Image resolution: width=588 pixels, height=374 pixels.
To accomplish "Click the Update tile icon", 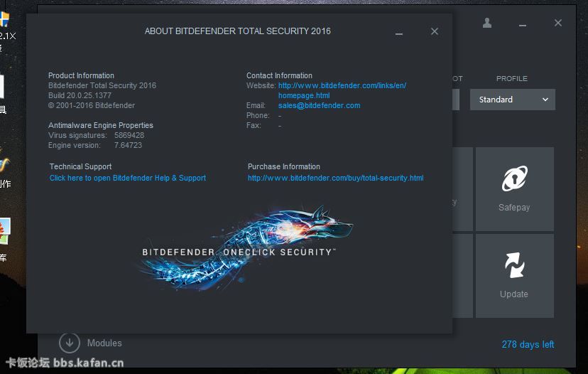I will [514, 265].
